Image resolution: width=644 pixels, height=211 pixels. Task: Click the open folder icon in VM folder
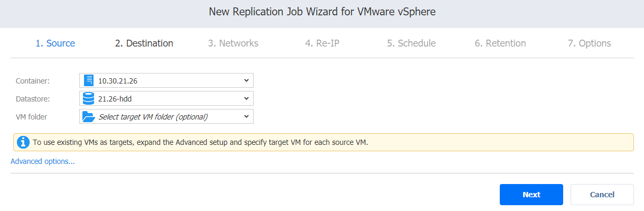coord(89,116)
